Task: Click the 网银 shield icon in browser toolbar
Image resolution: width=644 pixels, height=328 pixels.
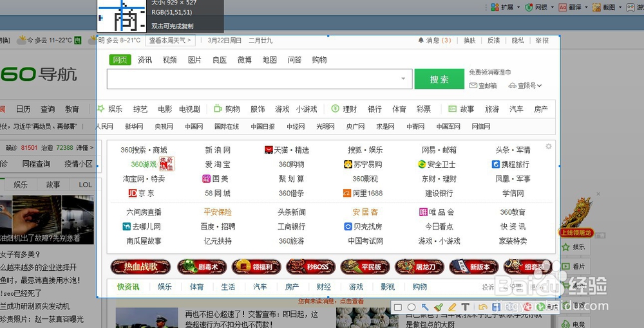Action: pos(529,7)
